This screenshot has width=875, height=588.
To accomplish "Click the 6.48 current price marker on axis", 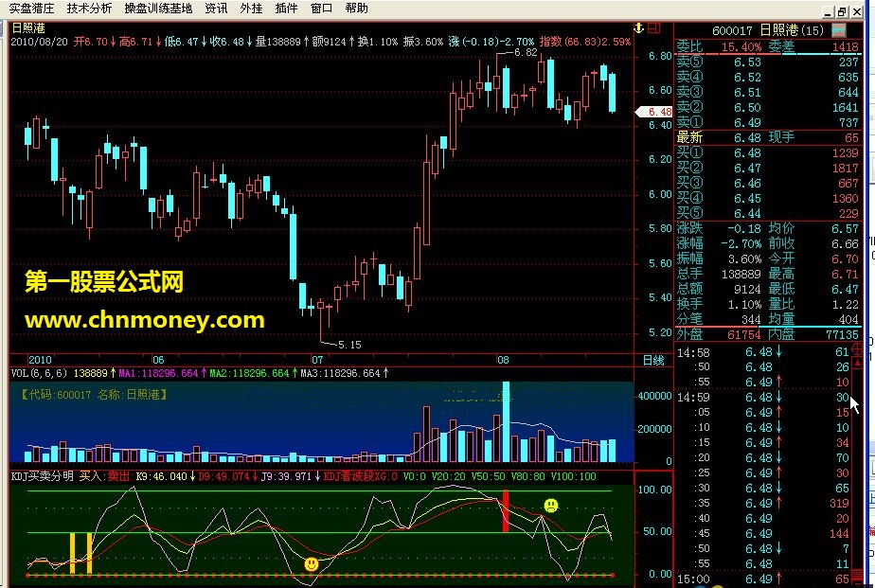I will (x=654, y=112).
